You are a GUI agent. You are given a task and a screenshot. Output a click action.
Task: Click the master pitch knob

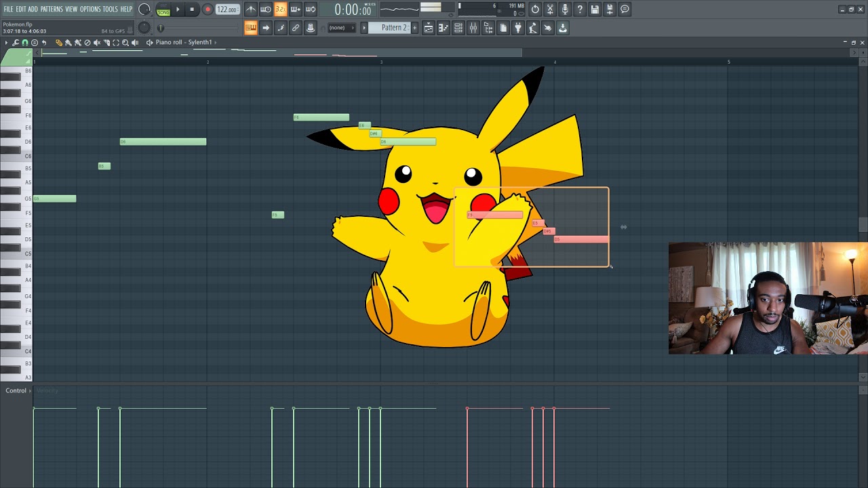click(144, 28)
